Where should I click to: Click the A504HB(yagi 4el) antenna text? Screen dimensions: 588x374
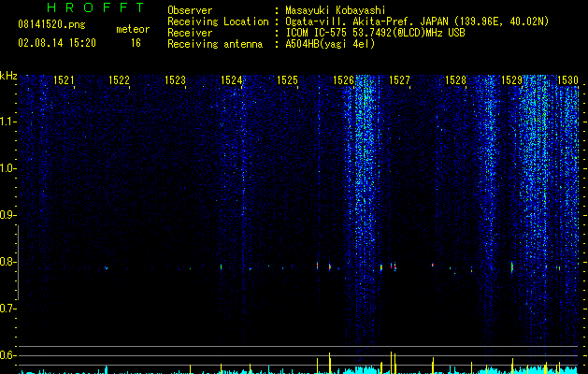[x=330, y=44]
